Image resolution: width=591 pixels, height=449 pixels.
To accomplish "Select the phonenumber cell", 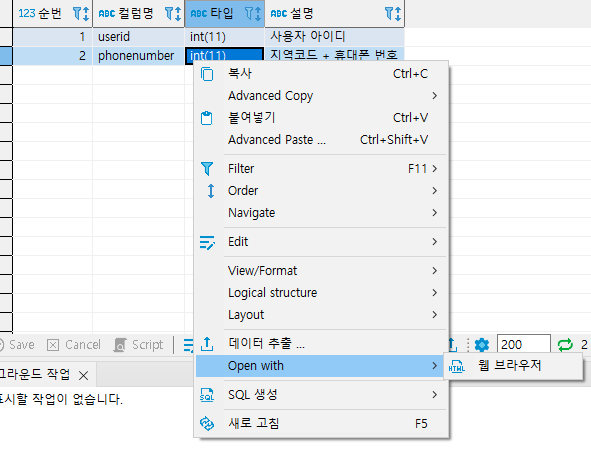I will pyautogui.click(x=138, y=56).
